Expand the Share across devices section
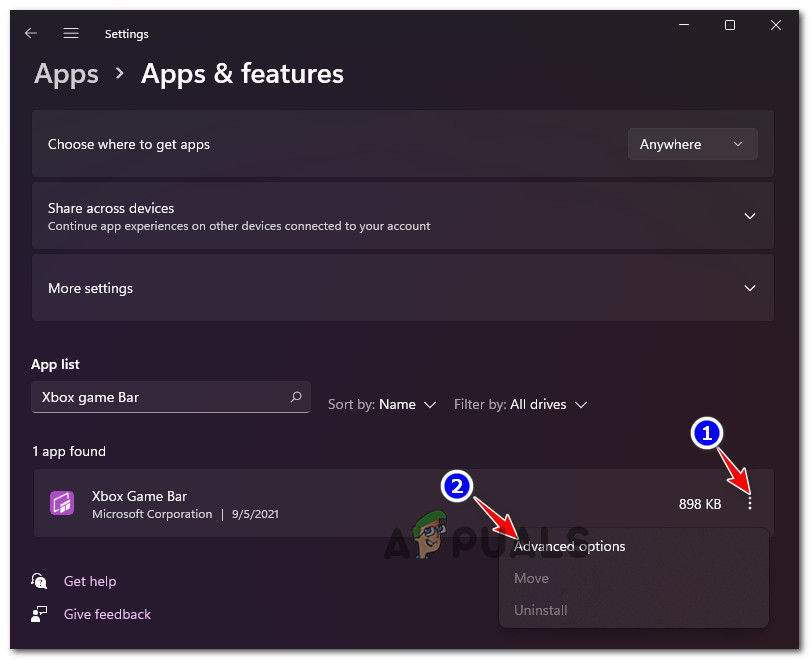810x660 pixels. click(750, 216)
